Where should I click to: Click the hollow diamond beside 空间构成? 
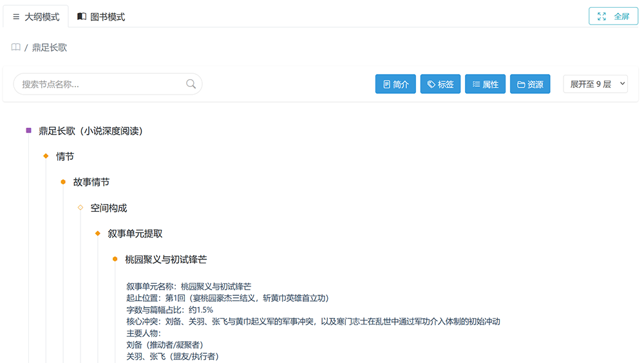pos(80,208)
